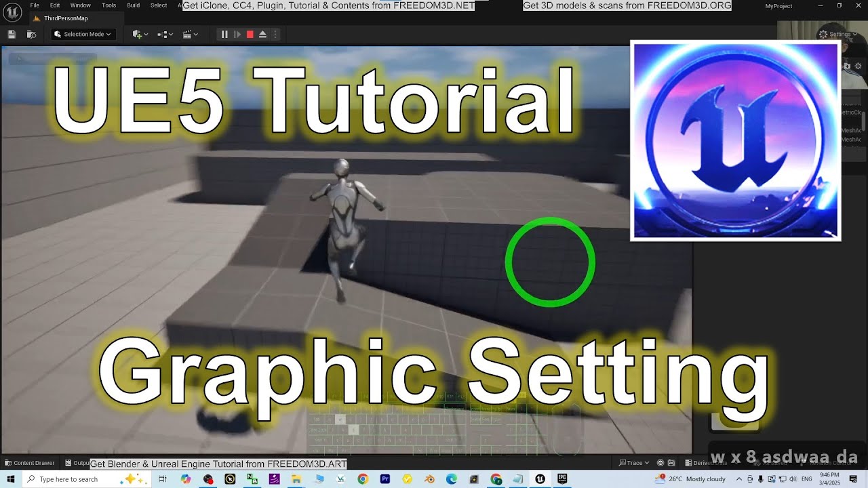Open File Explorer from the taskbar
Image resolution: width=868 pixels, height=488 pixels.
coord(296,479)
